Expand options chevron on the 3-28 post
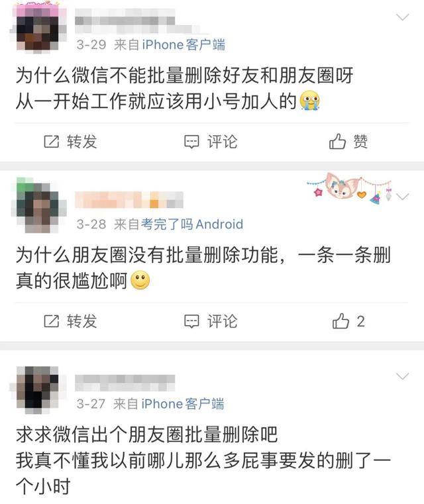 click(x=402, y=196)
